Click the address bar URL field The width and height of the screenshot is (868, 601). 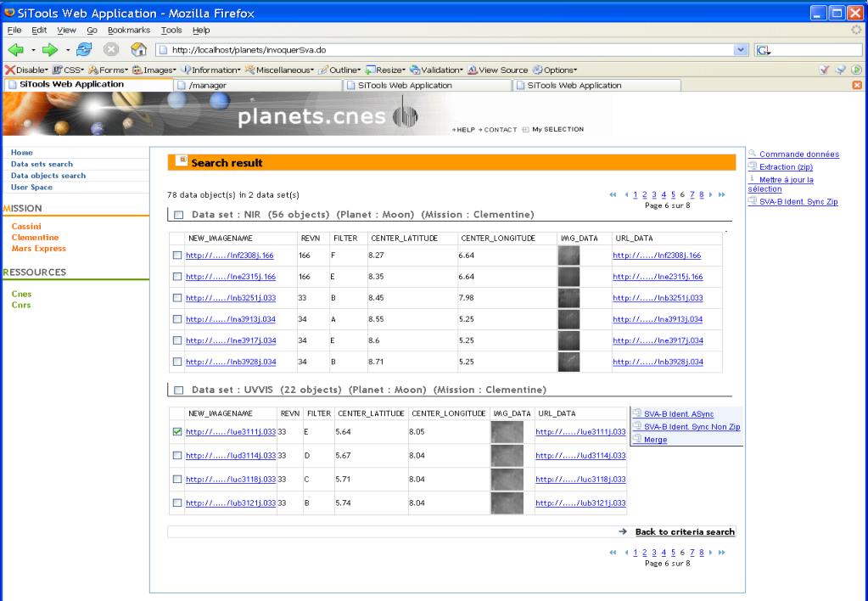tap(451, 50)
